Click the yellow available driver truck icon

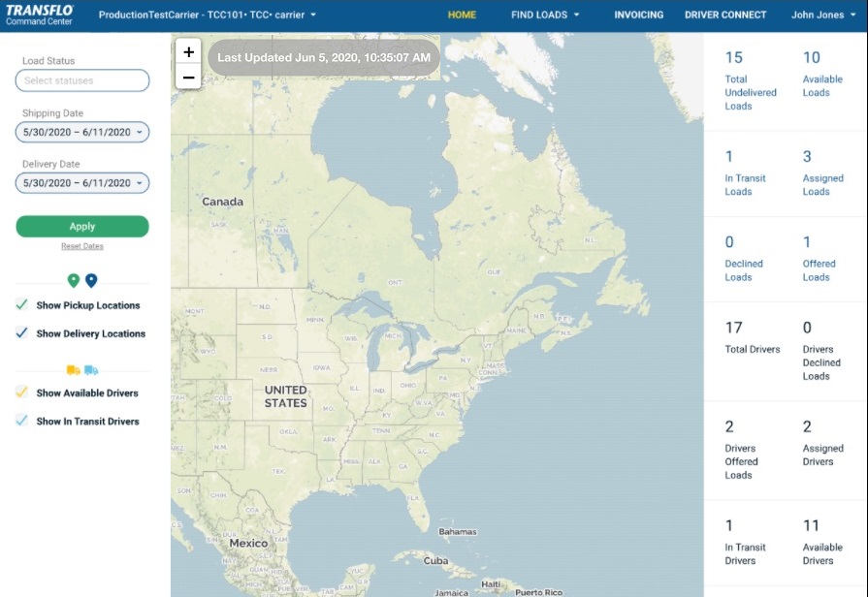tap(74, 370)
